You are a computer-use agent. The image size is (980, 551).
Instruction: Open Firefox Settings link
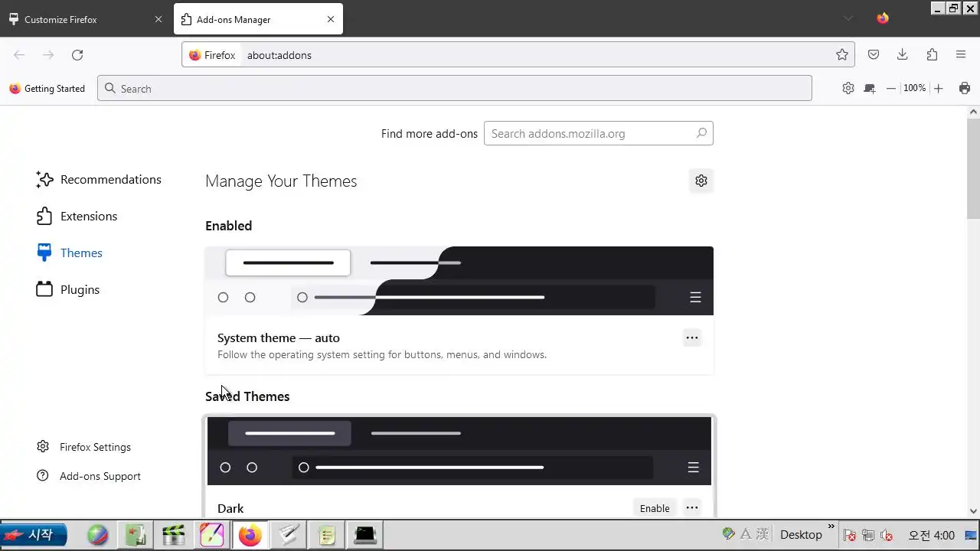click(x=84, y=447)
